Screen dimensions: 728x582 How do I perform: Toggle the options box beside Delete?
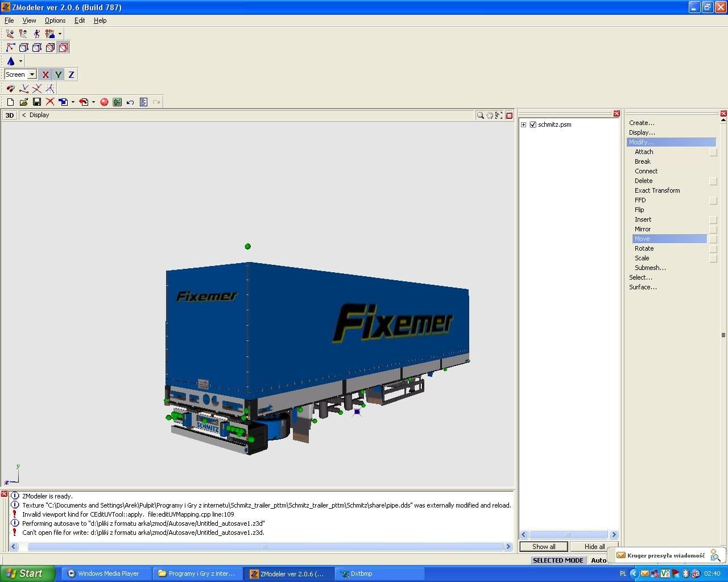(x=713, y=181)
